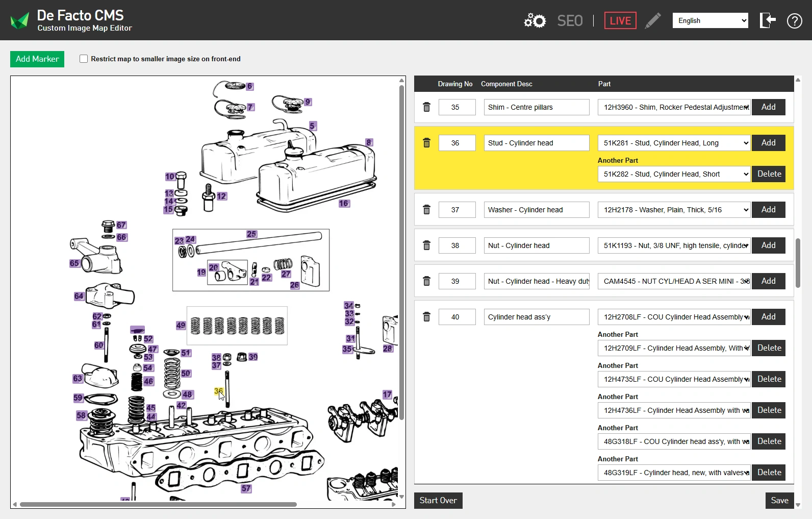Delete the 48G319LF part entry
This screenshot has height=519, width=812.
click(769, 473)
